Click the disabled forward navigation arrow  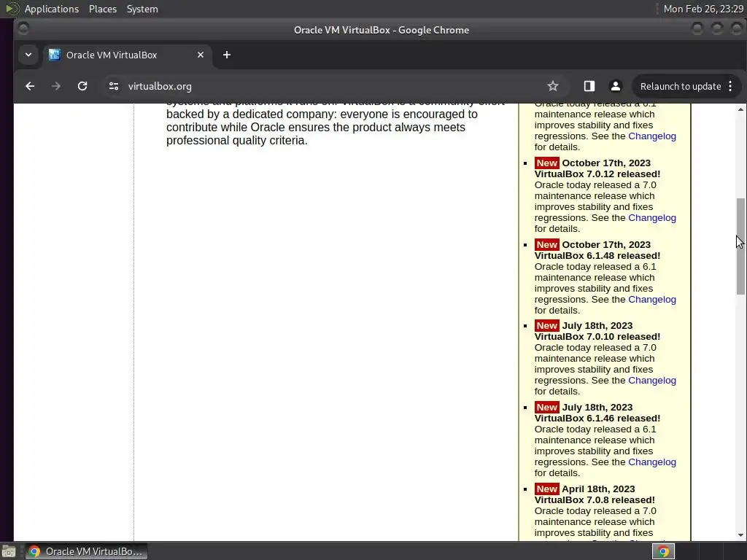(55, 86)
